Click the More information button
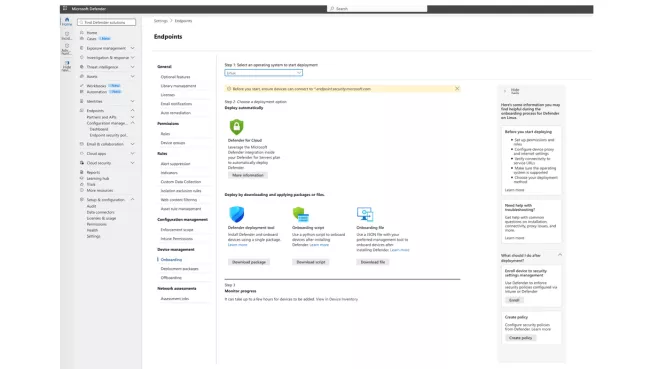 click(248, 175)
